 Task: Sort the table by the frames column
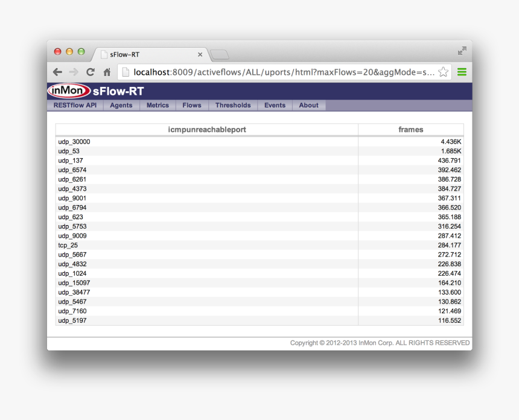[x=411, y=129]
